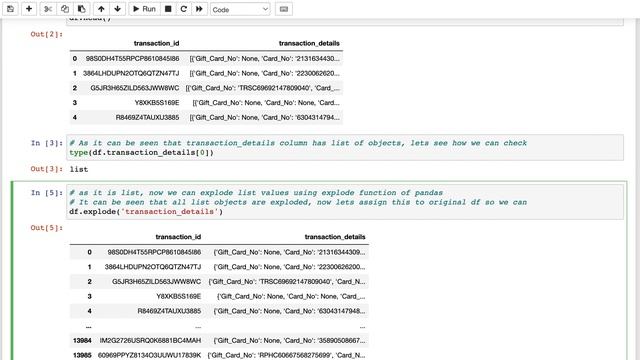The width and height of the screenshot is (640, 360).
Task: Click 'list' output text
Action: 79,169
